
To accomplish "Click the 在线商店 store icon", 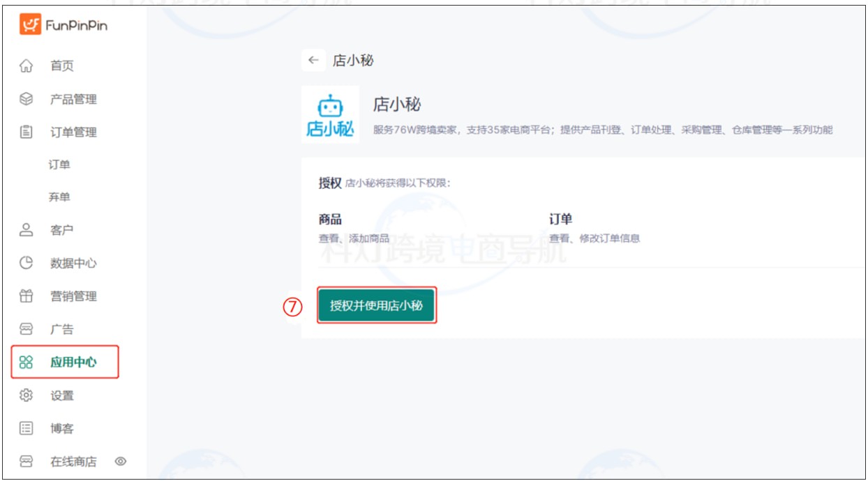I will (x=24, y=459).
